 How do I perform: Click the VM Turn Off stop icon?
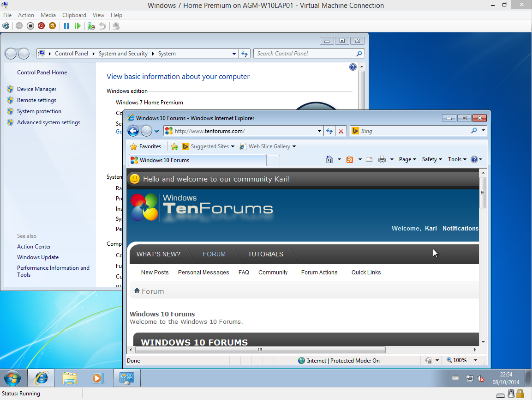click(x=30, y=26)
